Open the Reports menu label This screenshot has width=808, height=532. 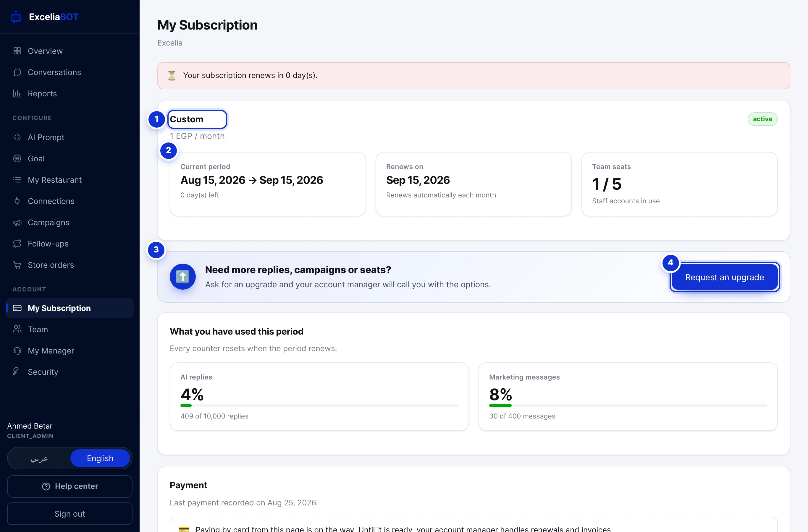(42, 93)
